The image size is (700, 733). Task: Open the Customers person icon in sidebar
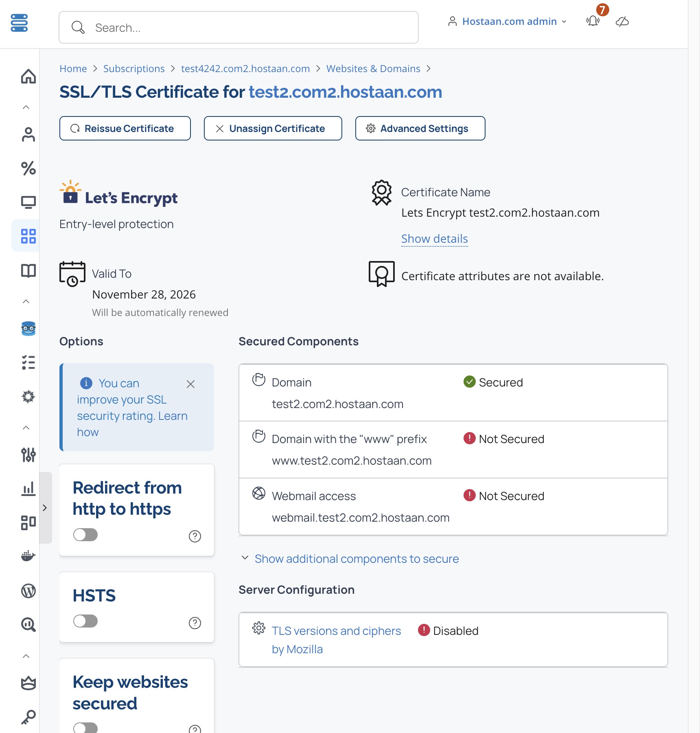point(28,134)
